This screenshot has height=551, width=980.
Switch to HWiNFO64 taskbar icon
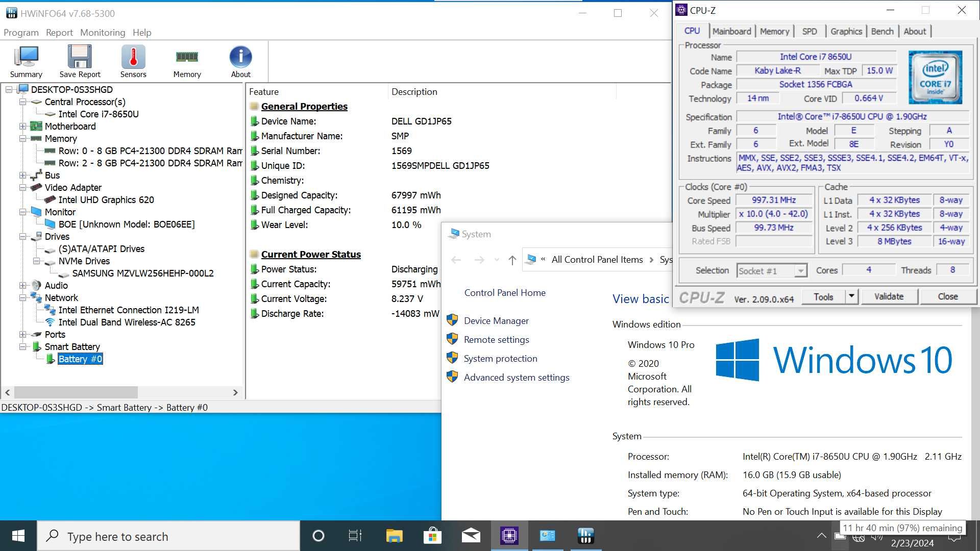585,536
